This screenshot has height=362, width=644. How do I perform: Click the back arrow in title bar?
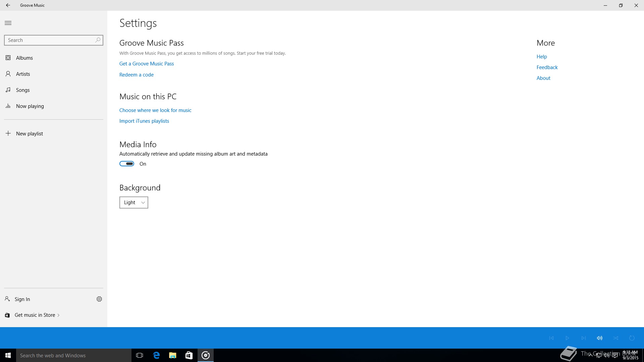(x=8, y=5)
